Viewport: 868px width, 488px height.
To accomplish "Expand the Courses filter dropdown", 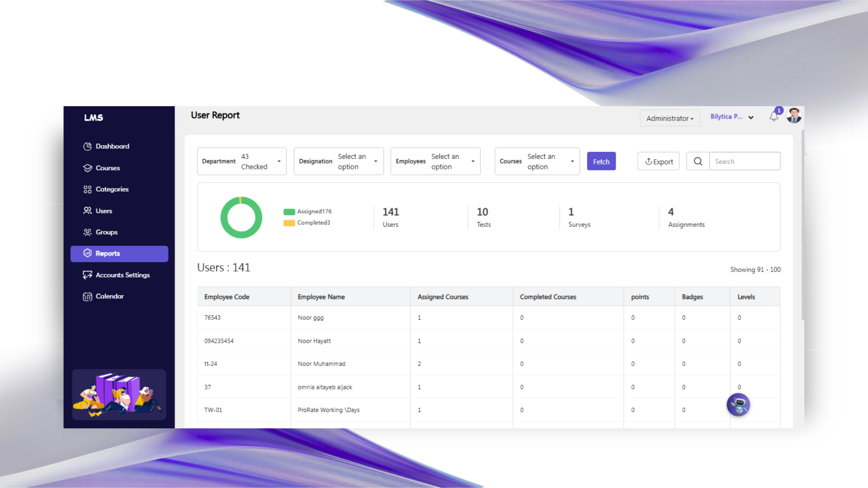I will click(537, 161).
